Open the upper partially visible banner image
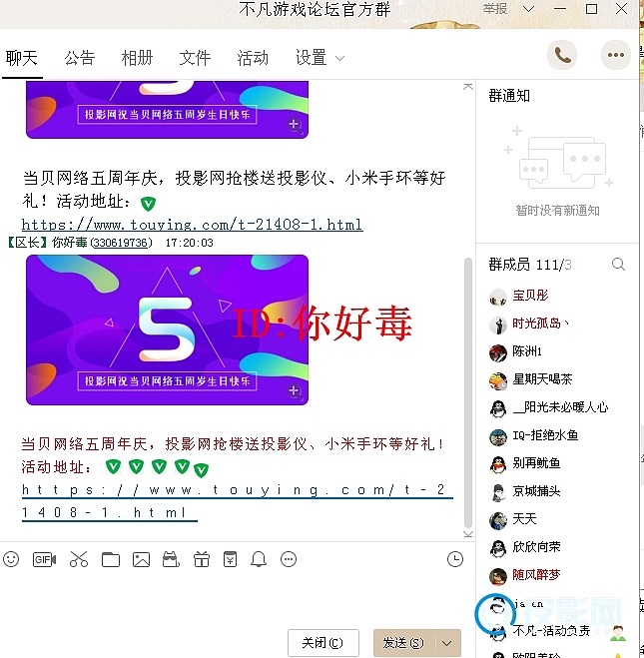Viewport: 644px width, 658px height. click(x=167, y=109)
